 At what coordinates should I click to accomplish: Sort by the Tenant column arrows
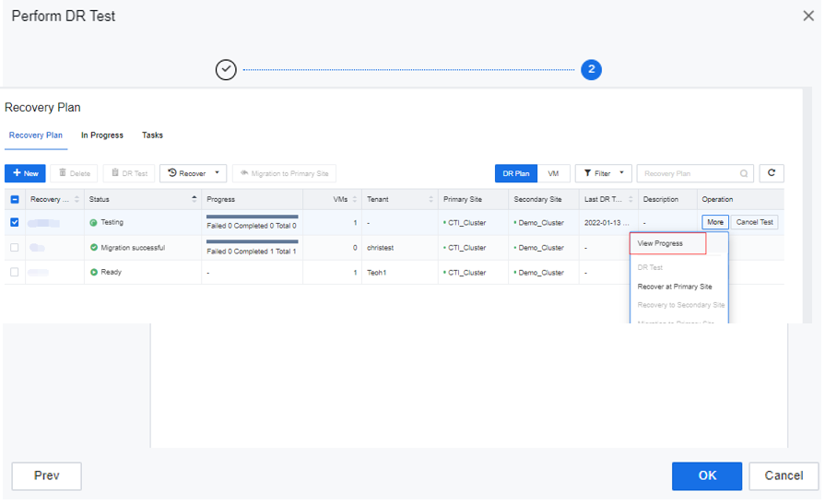click(430, 199)
